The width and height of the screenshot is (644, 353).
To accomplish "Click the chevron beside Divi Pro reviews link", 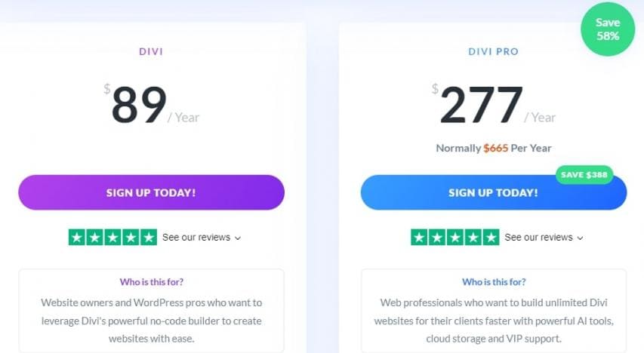I will [580, 238].
